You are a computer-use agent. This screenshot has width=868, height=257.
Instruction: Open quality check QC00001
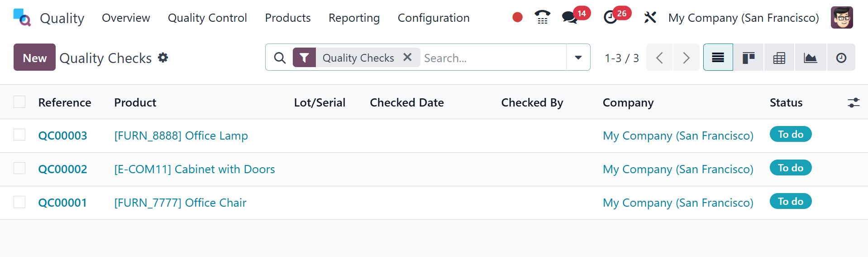tap(62, 203)
